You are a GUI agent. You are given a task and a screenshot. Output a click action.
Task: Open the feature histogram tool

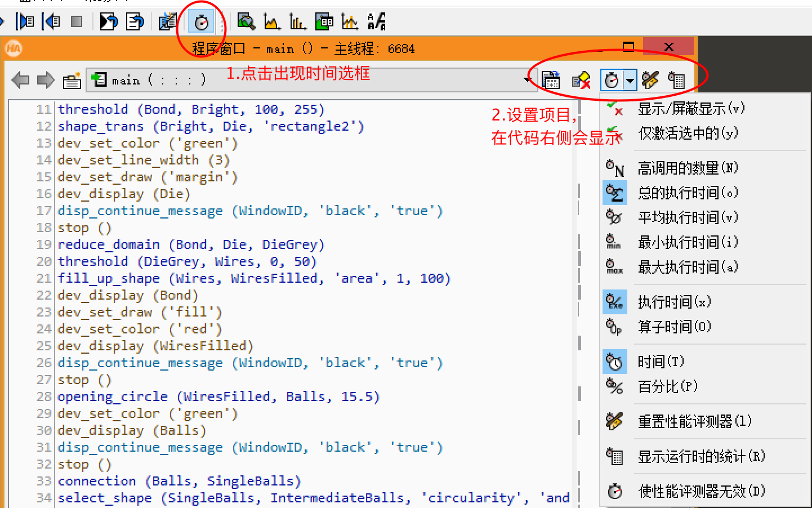[x=298, y=22]
